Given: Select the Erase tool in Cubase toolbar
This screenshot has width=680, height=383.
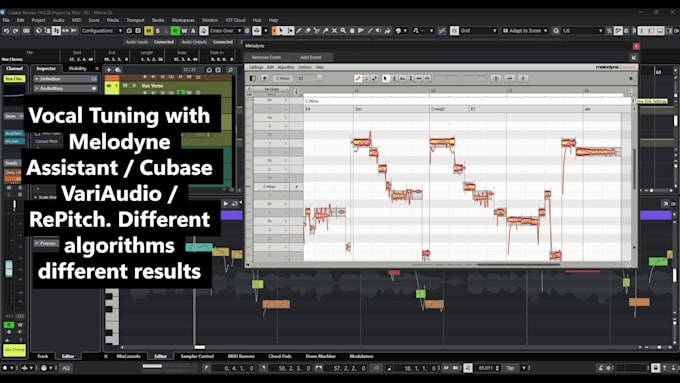Looking at the screenshot, I should pos(308,31).
